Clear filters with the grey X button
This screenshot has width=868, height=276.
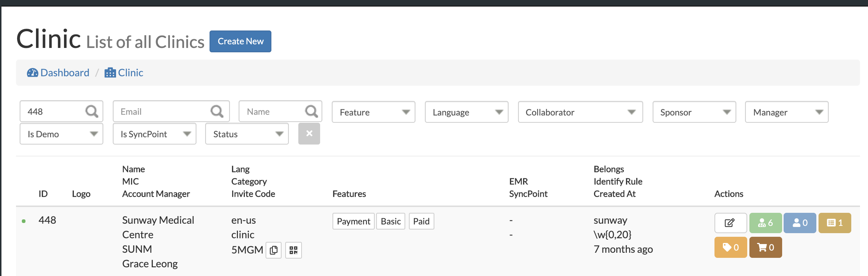pos(309,134)
